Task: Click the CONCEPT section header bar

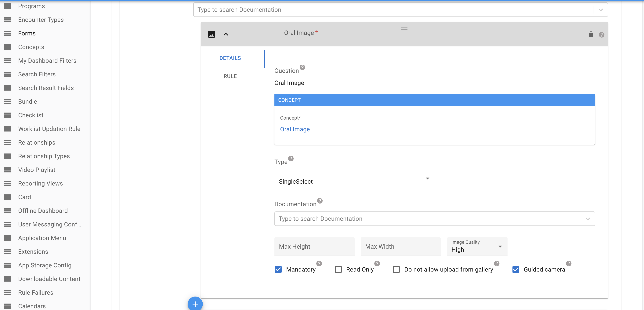Action: (x=435, y=100)
